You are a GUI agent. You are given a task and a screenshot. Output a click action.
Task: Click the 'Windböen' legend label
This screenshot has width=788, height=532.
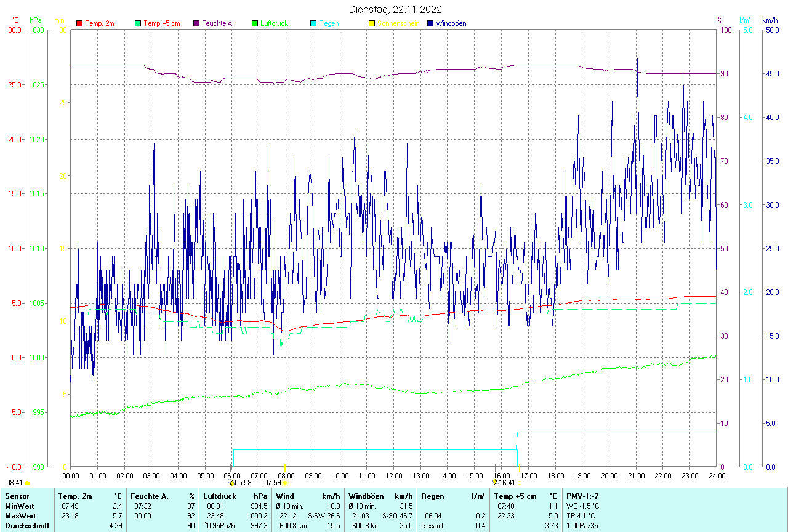[451, 23]
